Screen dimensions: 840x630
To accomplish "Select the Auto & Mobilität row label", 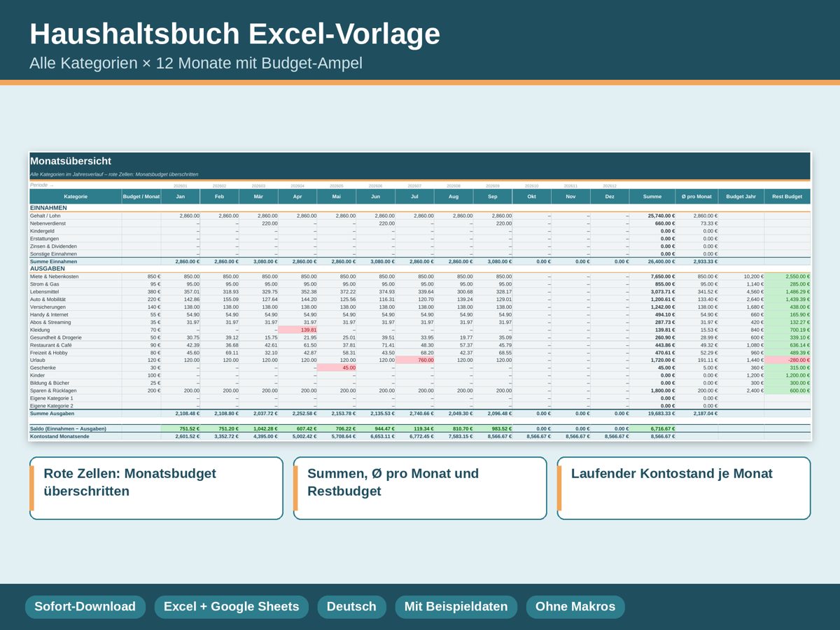I will click(x=48, y=299).
